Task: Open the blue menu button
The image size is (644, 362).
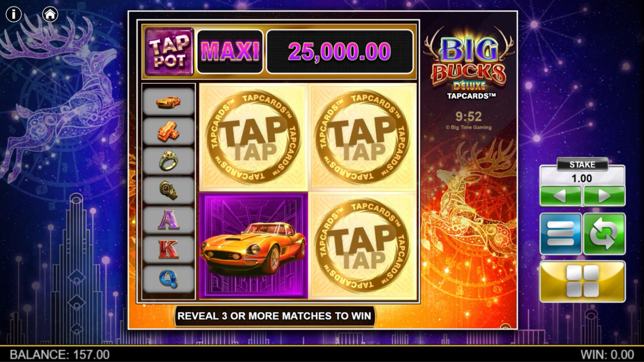Action: pyautogui.click(x=560, y=234)
